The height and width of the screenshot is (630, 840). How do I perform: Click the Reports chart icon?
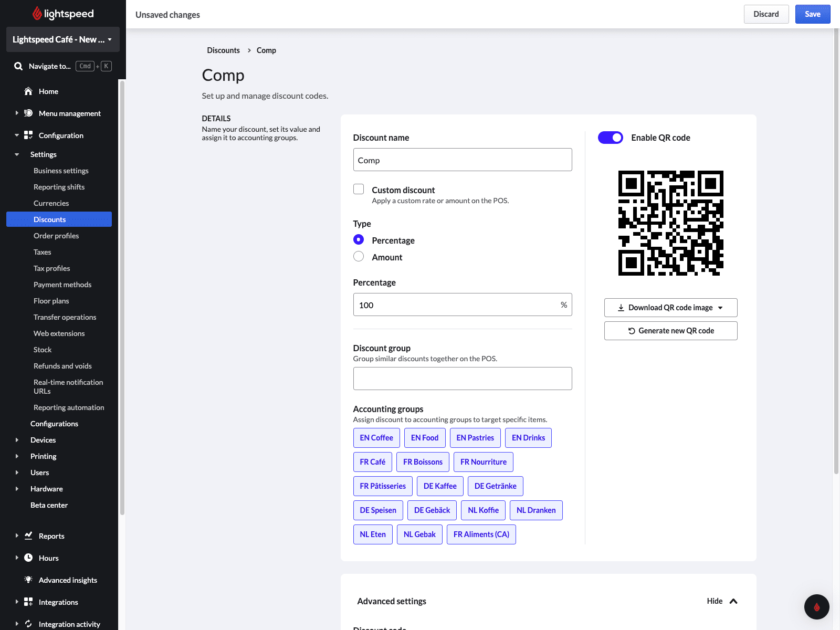(28, 535)
